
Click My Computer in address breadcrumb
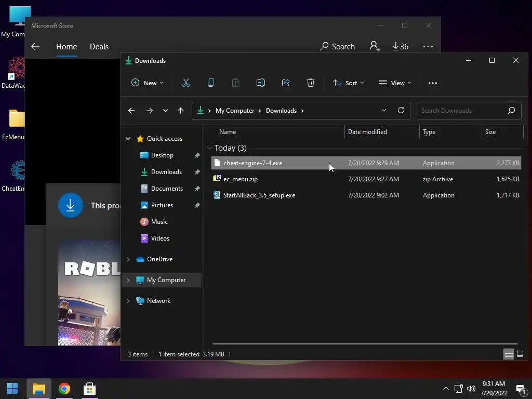tap(235, 111)
